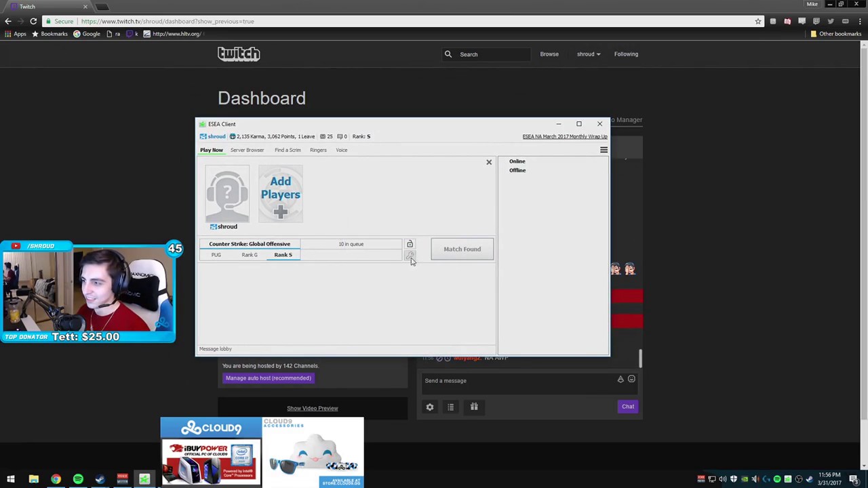This screenshot has width=868, height=488.
Task: Open the ESEA mail envelope icon showing 25
Action: (323, 136)
